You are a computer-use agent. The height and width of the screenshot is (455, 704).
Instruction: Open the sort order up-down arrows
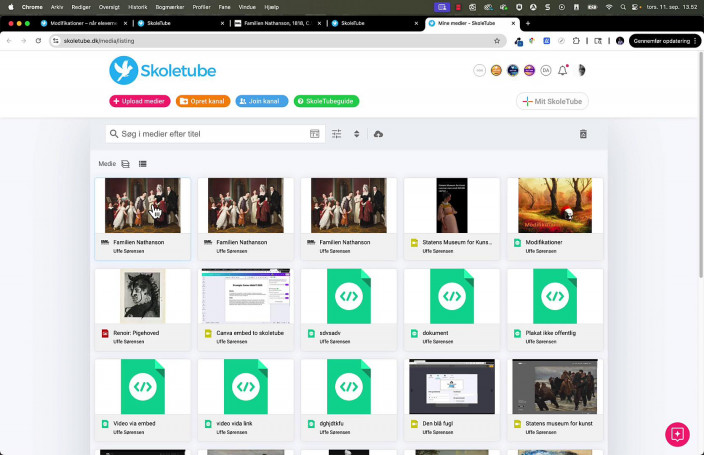[356, 134]
